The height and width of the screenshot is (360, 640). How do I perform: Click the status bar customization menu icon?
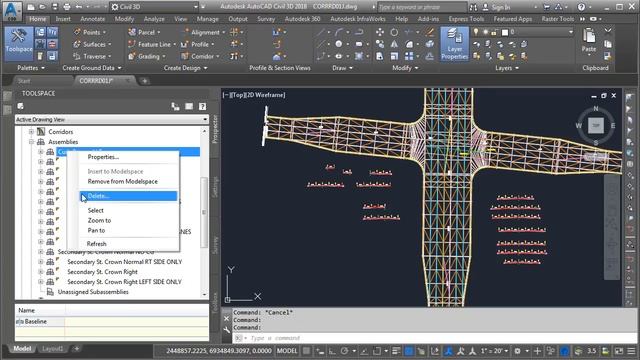tap(631, 351)
